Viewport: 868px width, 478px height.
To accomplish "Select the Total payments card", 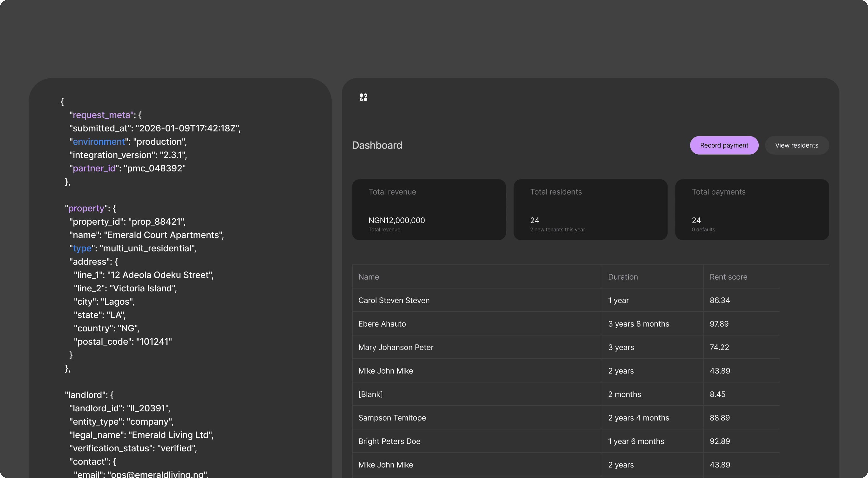I will [x=752, y=209].
